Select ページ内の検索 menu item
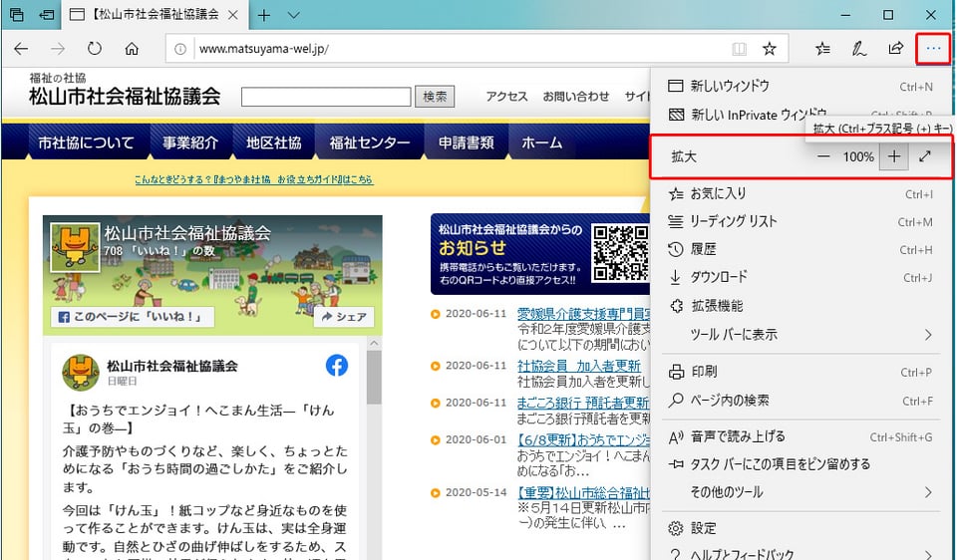 coord(800,401)
